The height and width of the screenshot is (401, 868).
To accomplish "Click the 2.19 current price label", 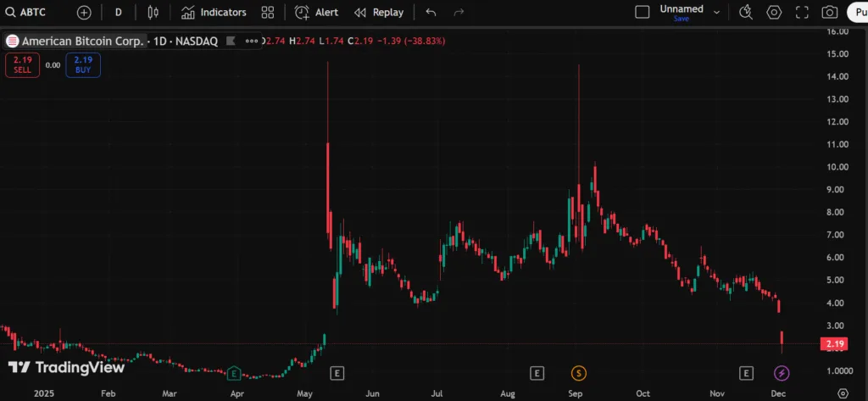I will click(834, 344).
